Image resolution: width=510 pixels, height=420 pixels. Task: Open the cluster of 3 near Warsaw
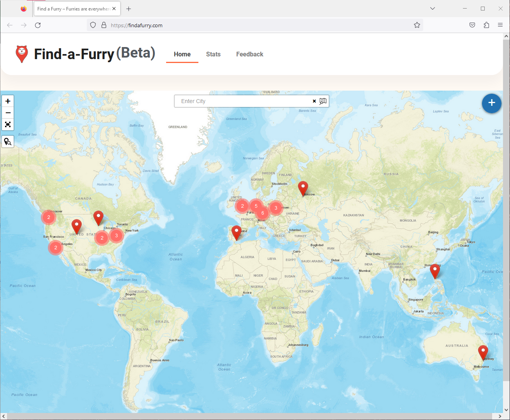coord(276,208)
